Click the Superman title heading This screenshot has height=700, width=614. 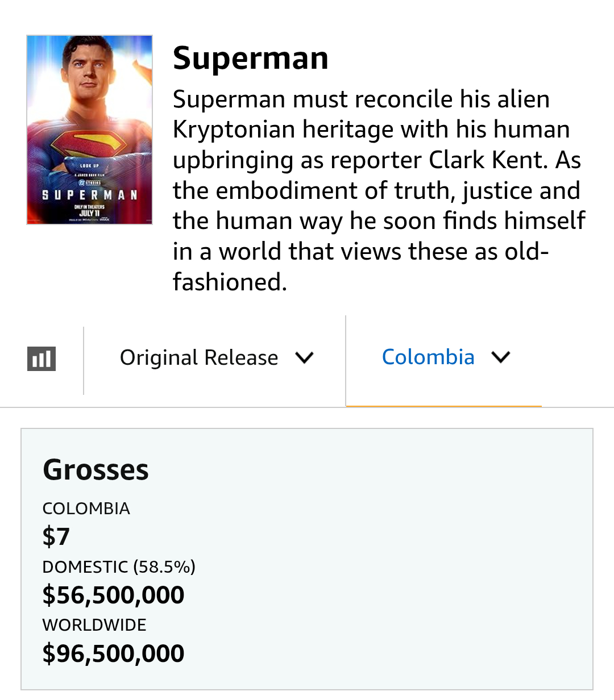click(251, 58)
